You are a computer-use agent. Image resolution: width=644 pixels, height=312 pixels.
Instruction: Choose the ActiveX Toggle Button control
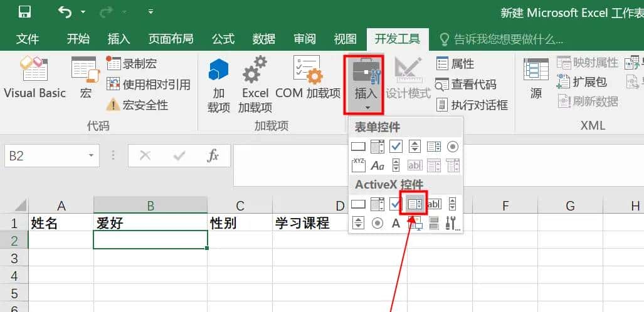434,223
